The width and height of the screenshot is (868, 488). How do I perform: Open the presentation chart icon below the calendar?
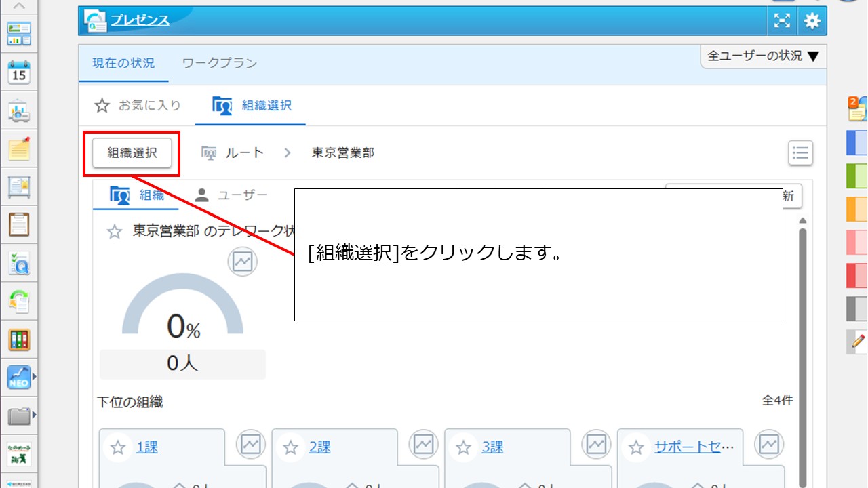pyautogui.click(x=19, y=110)
